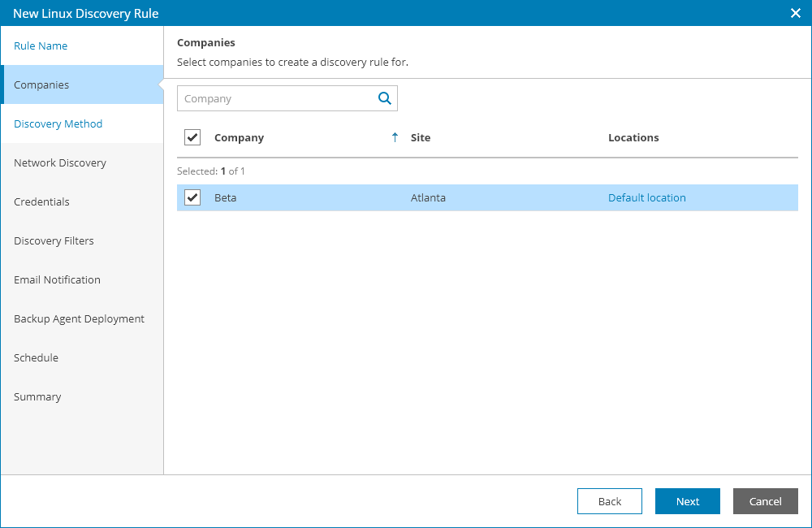The height and width of the screenshot is (528, 812).
Task: Uncheck the Beta company checkbox
Action: click(x=192, y=197)
